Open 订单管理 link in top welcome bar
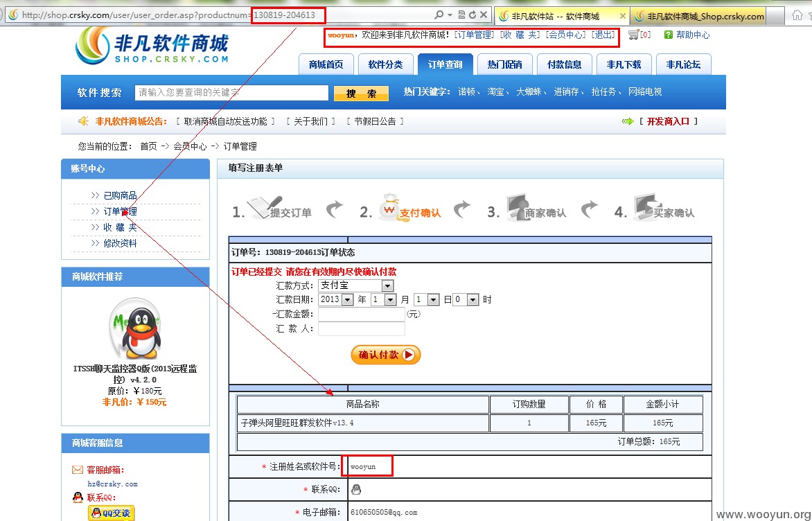 pyautogui.click(x=474, y=35)
